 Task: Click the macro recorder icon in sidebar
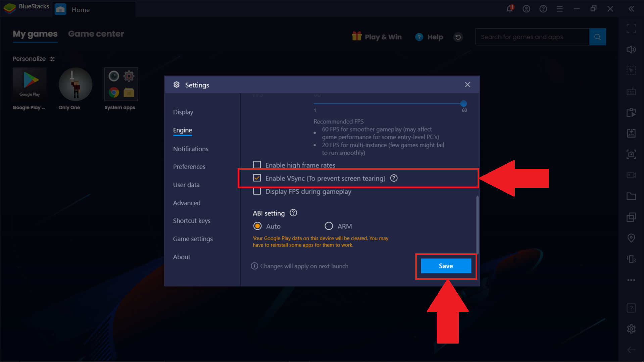pos(631,112)
